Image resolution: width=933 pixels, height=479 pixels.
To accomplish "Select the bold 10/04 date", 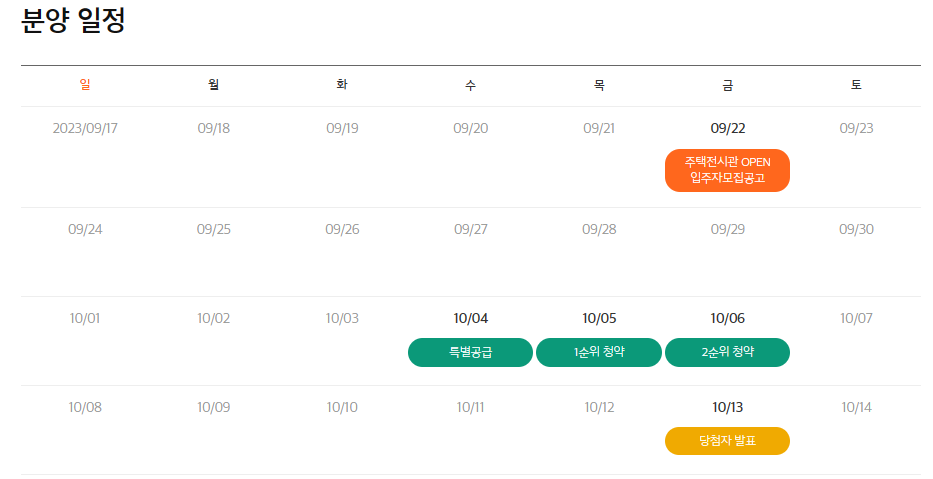I will pos(471,318).
